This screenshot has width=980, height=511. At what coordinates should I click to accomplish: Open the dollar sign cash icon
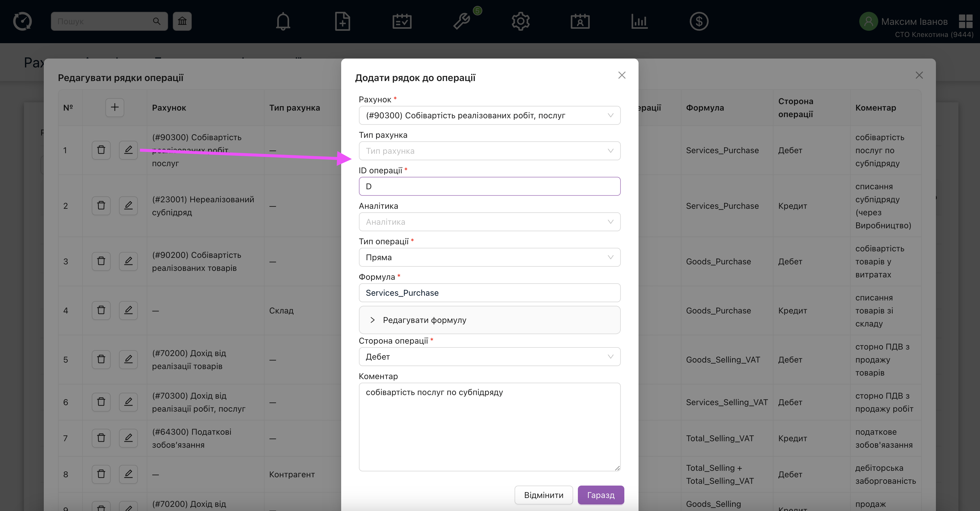pos(699,22)
